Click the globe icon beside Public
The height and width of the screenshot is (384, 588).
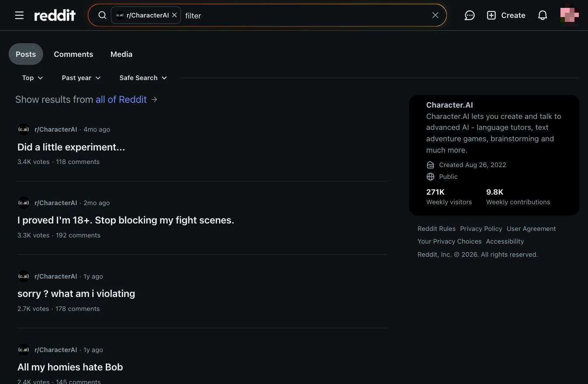tap(430, 177)
